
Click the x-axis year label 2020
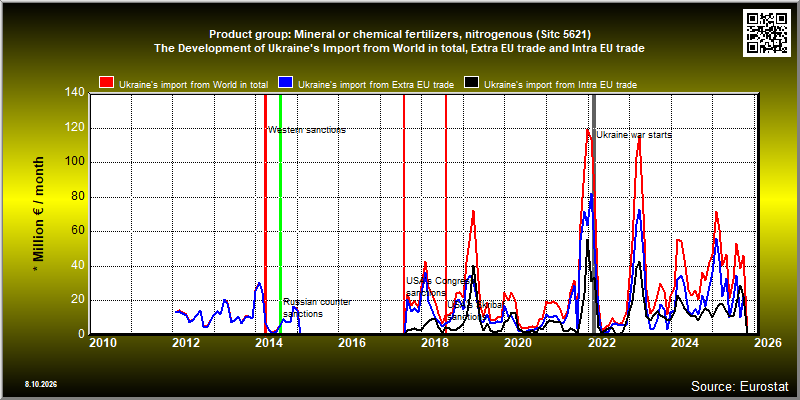[519, 343]
